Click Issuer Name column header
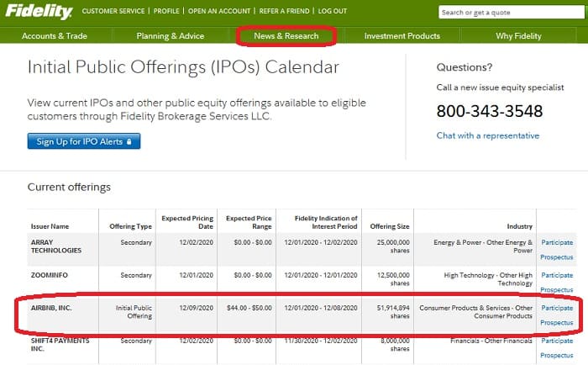The image size is (588, 365). (x=50, y=226)
